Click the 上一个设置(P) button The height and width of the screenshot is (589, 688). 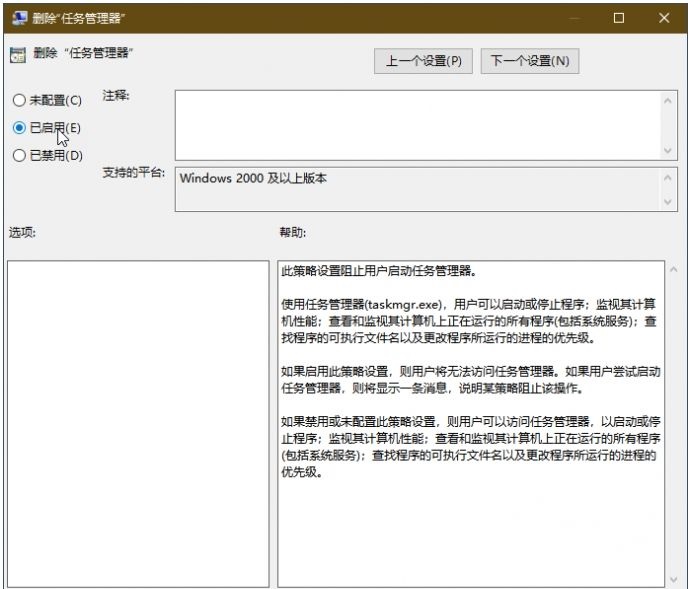click(x=423, y=61)
